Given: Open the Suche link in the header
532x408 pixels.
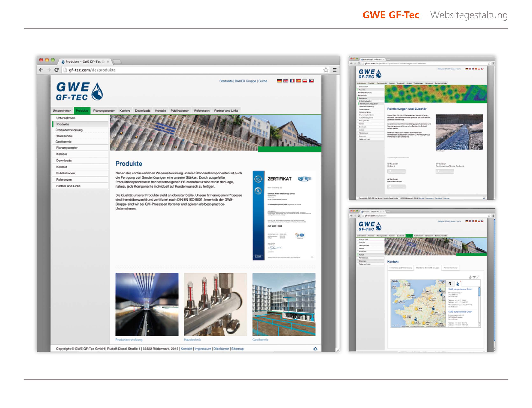Looking at the screenshot, I should click(x=262, y=81).
